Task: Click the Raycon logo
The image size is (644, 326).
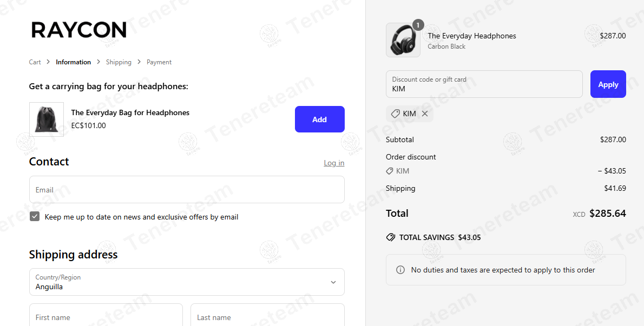Action: pyautogui.click(x=79, y=30)
